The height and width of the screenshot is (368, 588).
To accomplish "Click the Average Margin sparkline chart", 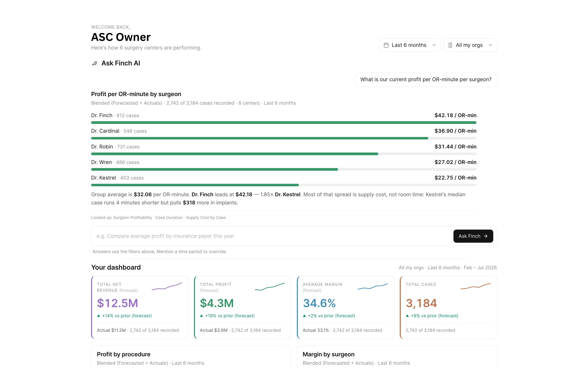I will (373, 286).
